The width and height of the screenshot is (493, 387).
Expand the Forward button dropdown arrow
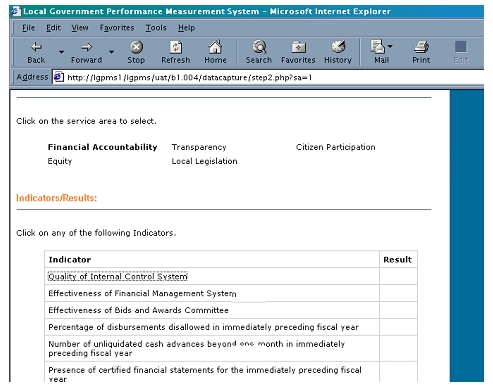pyautogui.click(x=111, y=52)
